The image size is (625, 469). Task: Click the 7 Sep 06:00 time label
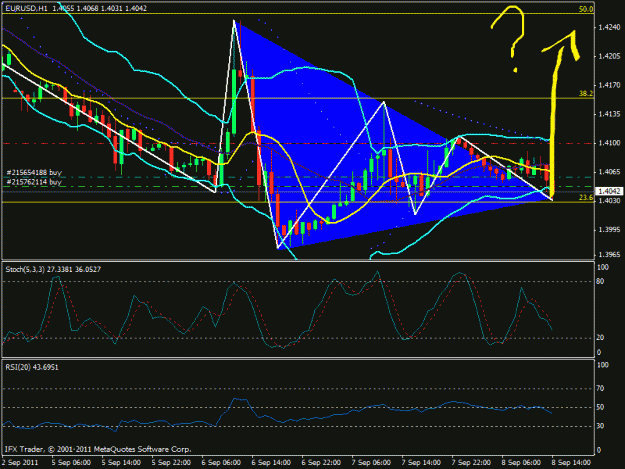pos(371,463)
